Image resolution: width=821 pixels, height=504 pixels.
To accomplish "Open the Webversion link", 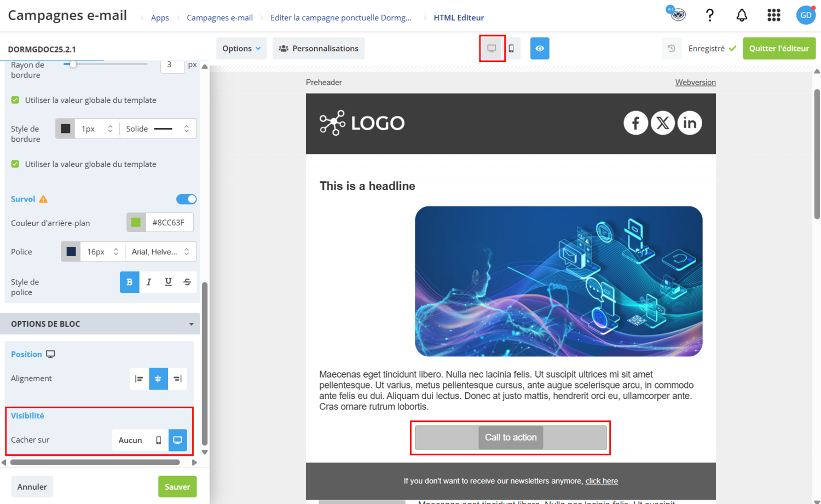I will point(695,82).
